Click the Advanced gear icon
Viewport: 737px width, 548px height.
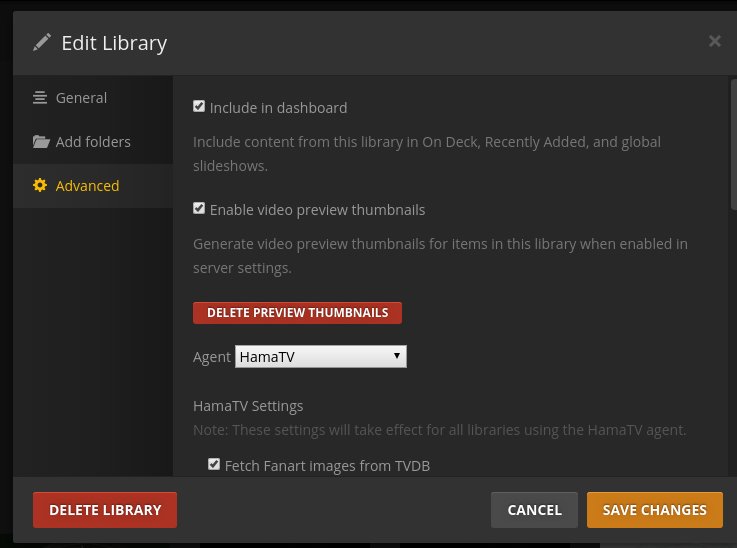point(40,185)
